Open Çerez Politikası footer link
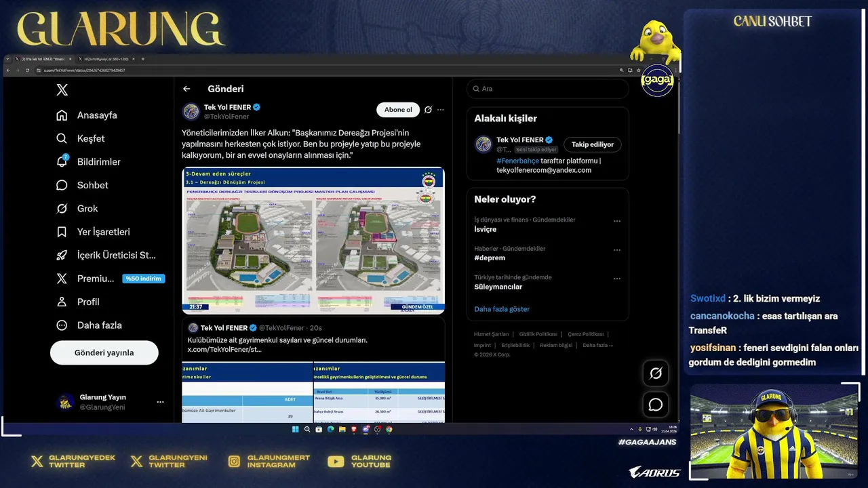 pyautogui.click(x=585, y=334)
